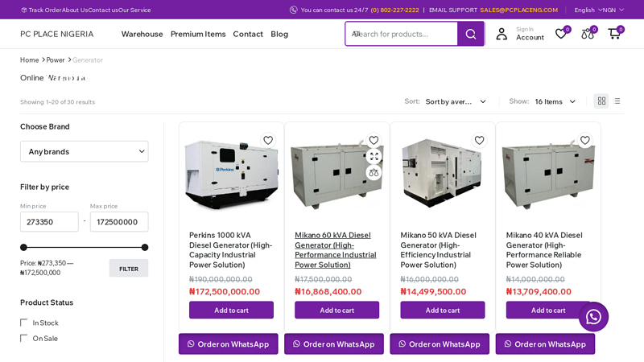Open quick view on Mikano 60 kVA
This screenshot has height=362, width=644.
click(374, 156)
